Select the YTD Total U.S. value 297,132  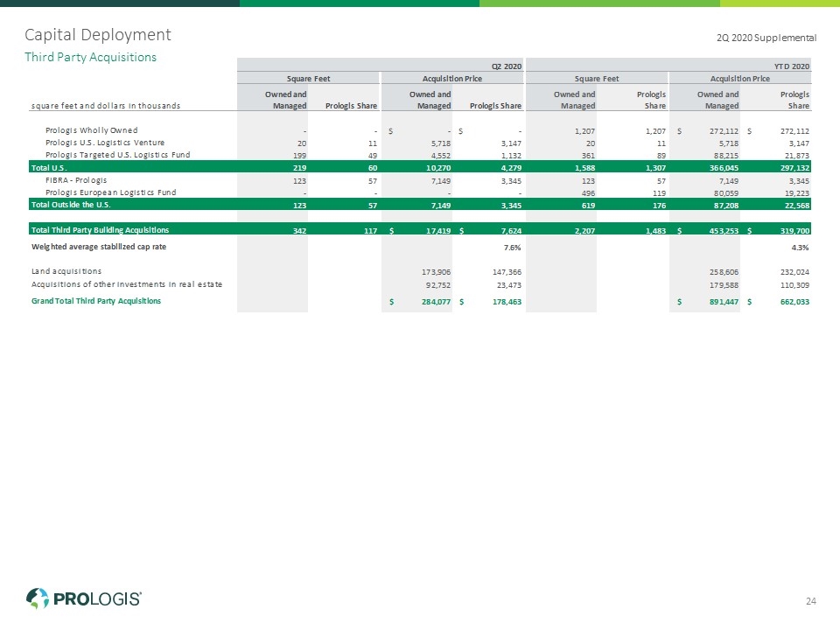(x=794, y=168)
